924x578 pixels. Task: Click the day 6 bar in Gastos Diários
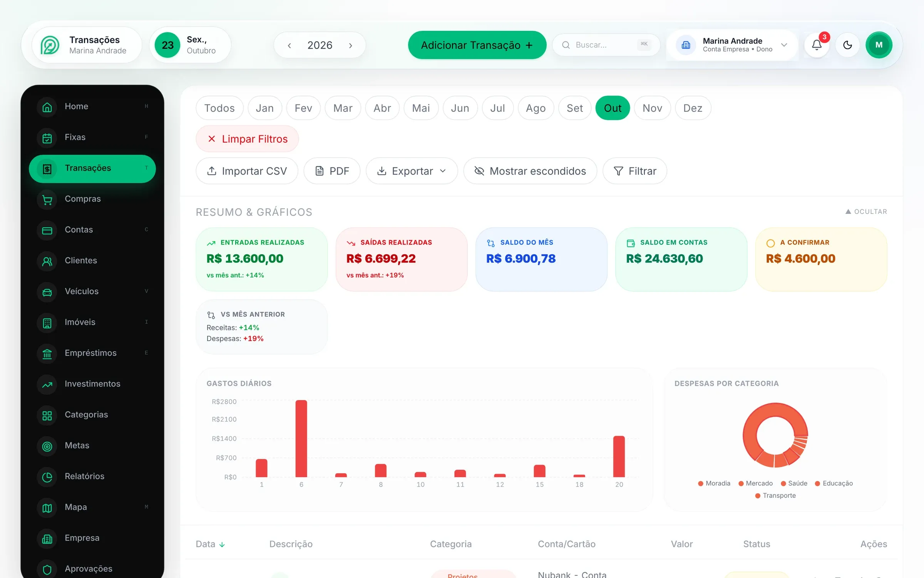pyautogui.click(x=301, y=439)
